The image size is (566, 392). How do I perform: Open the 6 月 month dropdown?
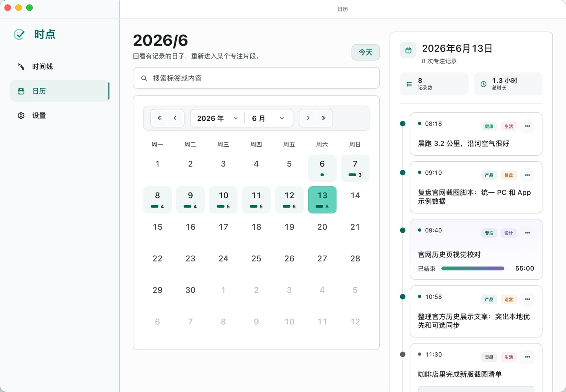pos(268,118)
